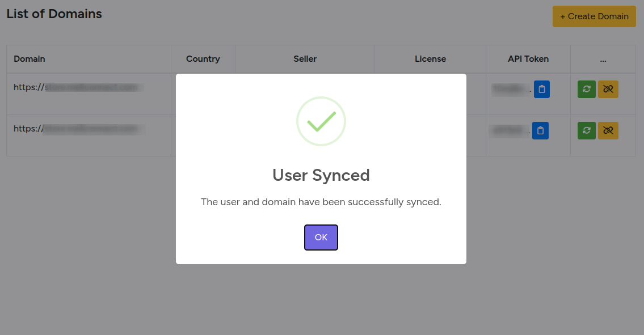The image size is (644, 335).
Task: Open the second row's domain URL
Action: (76, 129)
